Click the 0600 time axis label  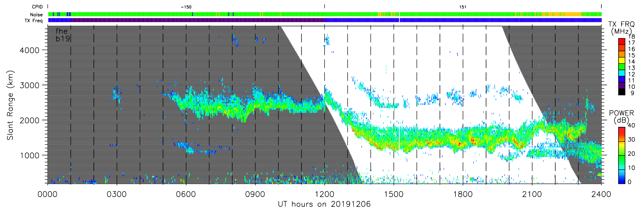click(186, 194)
